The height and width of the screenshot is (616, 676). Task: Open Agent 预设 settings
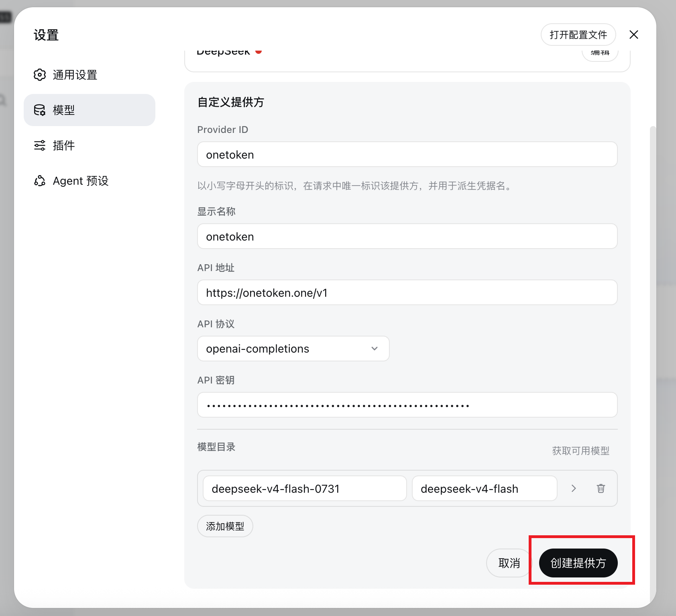click(90, 181)
